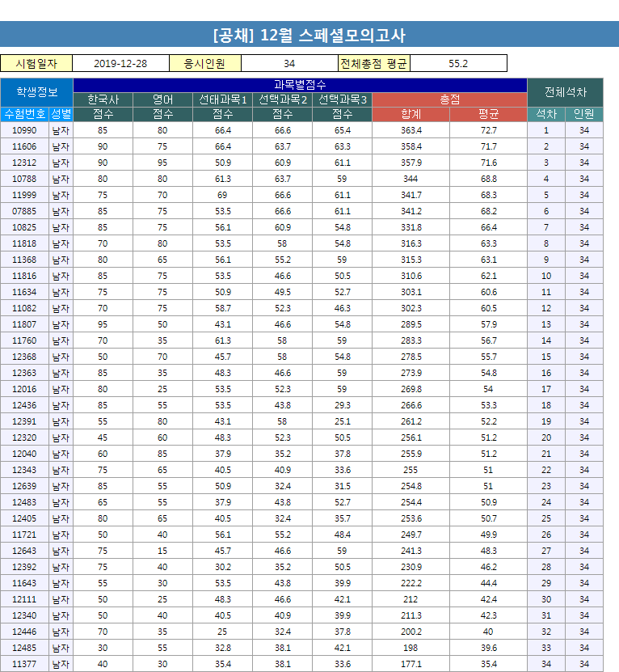Click '남자' gender cell in row 12040

pos(61,454)
